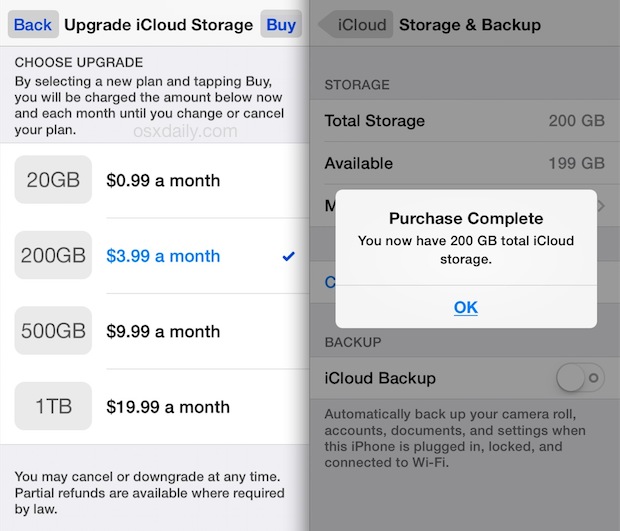Tap the 20GB storage badge

[53, 181]
